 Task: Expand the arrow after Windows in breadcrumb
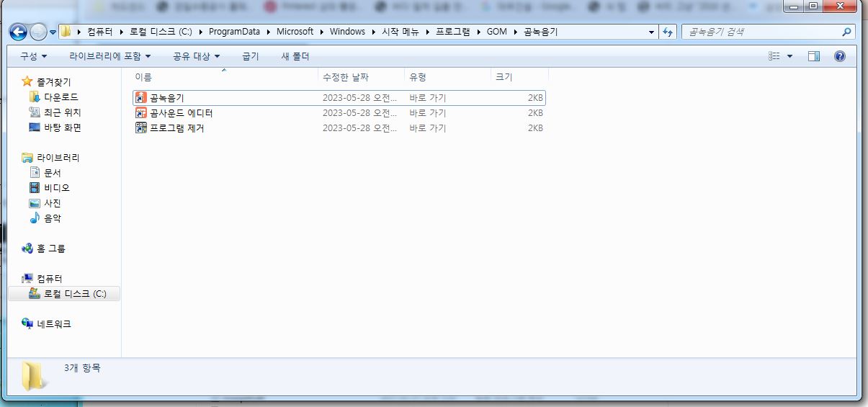point(373,32)
